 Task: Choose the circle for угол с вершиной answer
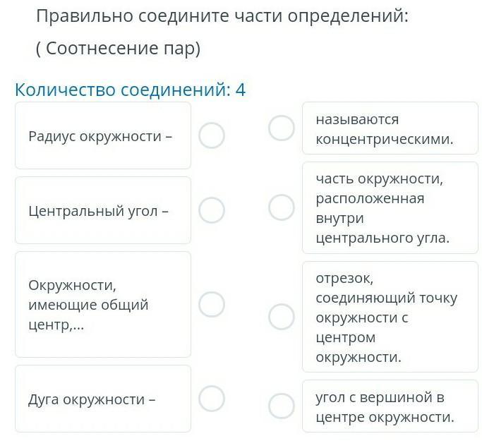(x=282, y=406)
